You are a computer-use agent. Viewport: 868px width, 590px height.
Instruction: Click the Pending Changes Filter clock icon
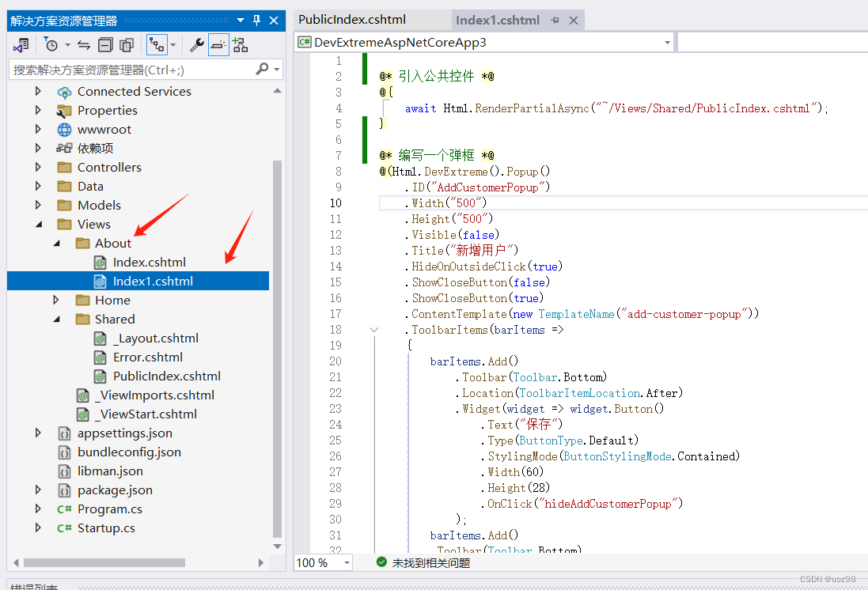51,45
